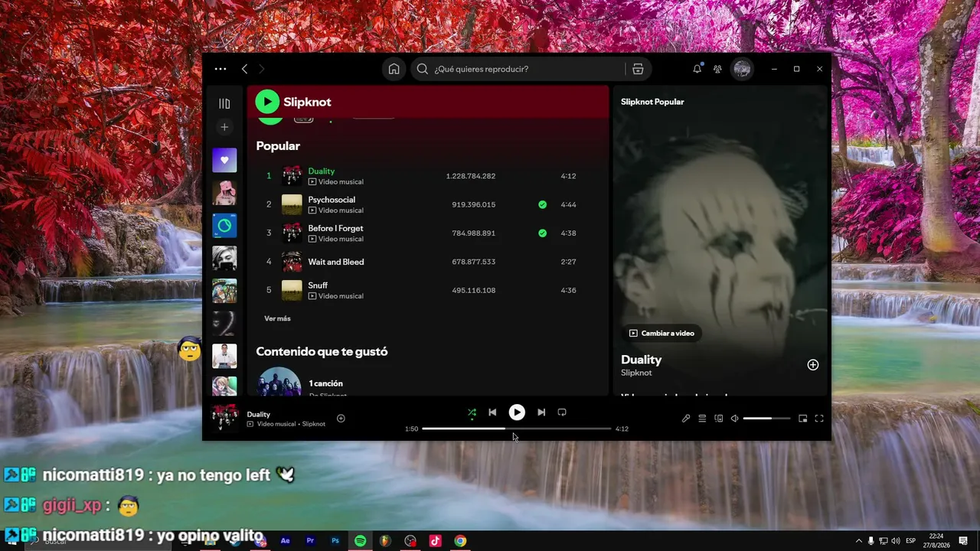Screen dimensions: 980x551
Task: Open the connect to a device icon
Action: pyautogui.click(x=718, y=419)
